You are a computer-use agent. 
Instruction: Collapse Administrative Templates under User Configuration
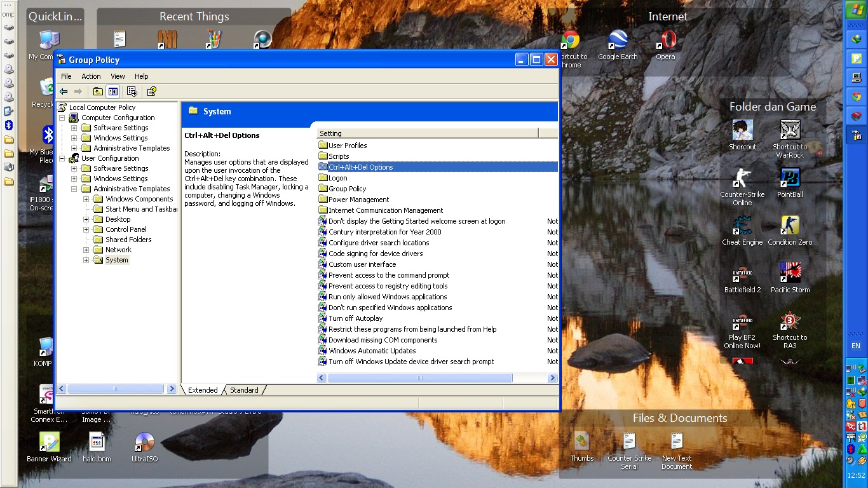tap(74, 189)
